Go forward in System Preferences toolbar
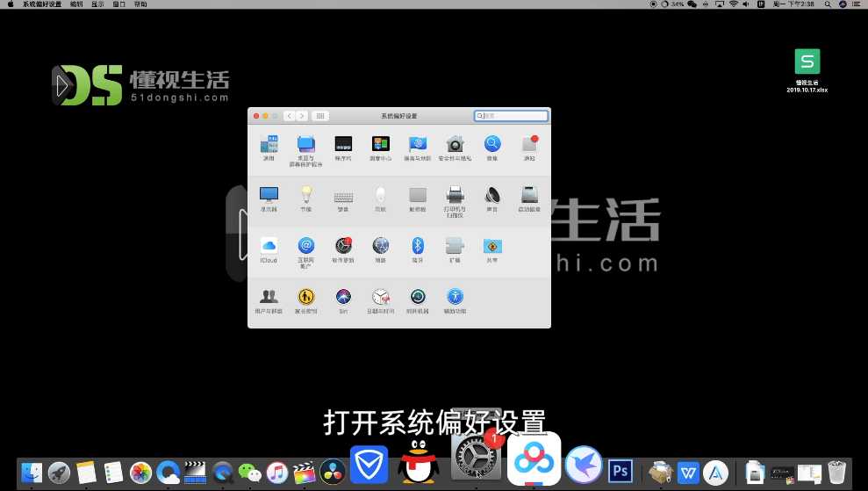The image size is (868, 491). click(x=302, y=116)
